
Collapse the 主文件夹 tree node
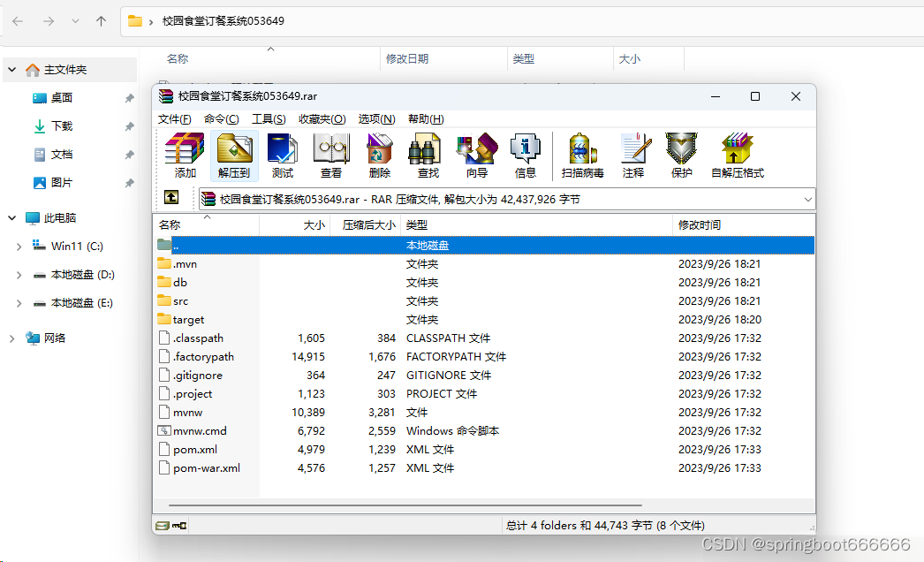(11, 70)
